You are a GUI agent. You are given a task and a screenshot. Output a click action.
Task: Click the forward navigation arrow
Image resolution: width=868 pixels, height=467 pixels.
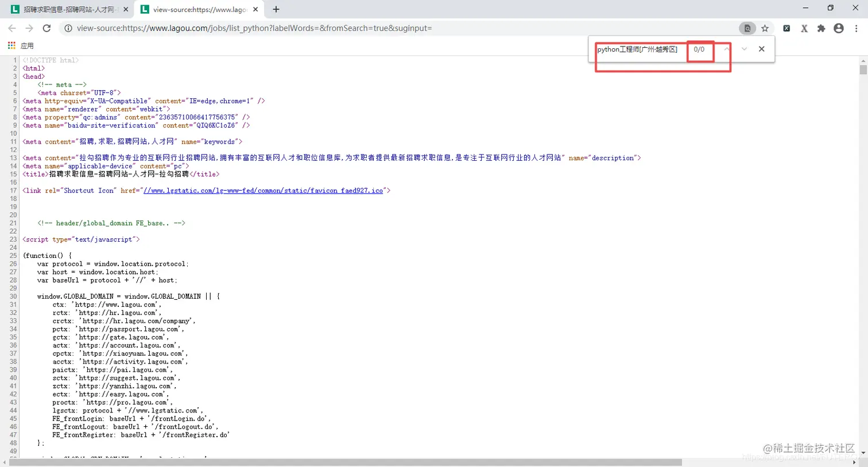click(29, 28)
